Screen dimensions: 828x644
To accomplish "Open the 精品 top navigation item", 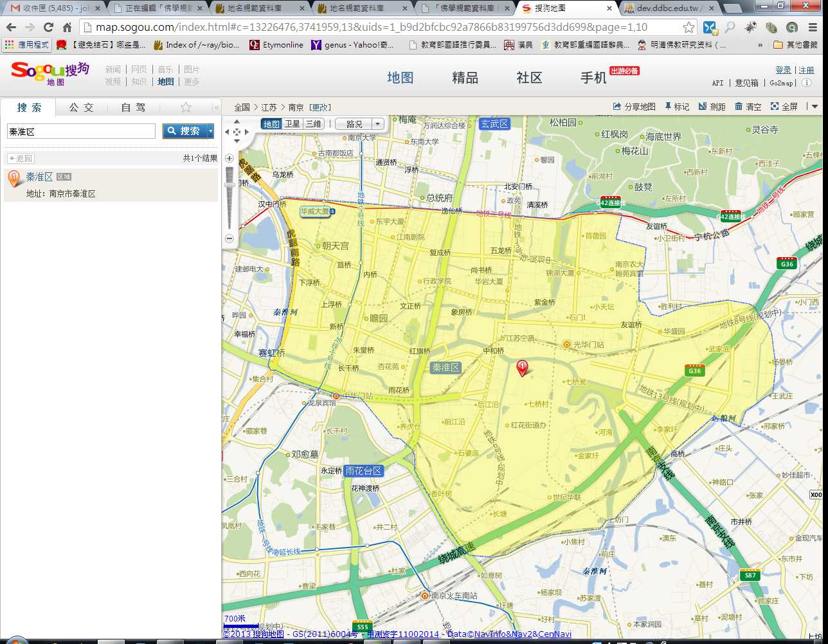I will pos(465,78).
